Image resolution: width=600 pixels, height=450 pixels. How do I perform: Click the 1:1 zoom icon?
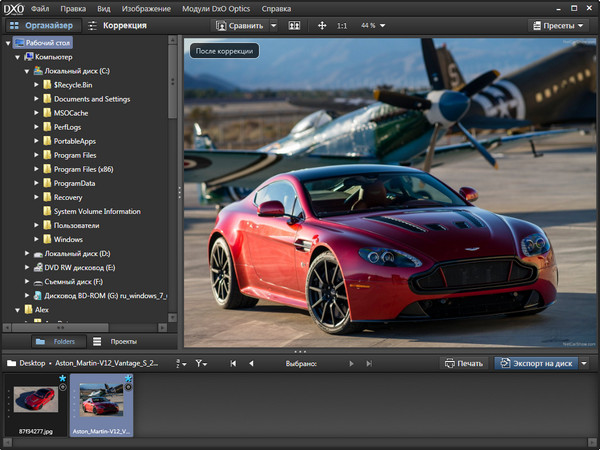[x=342, y=25]
